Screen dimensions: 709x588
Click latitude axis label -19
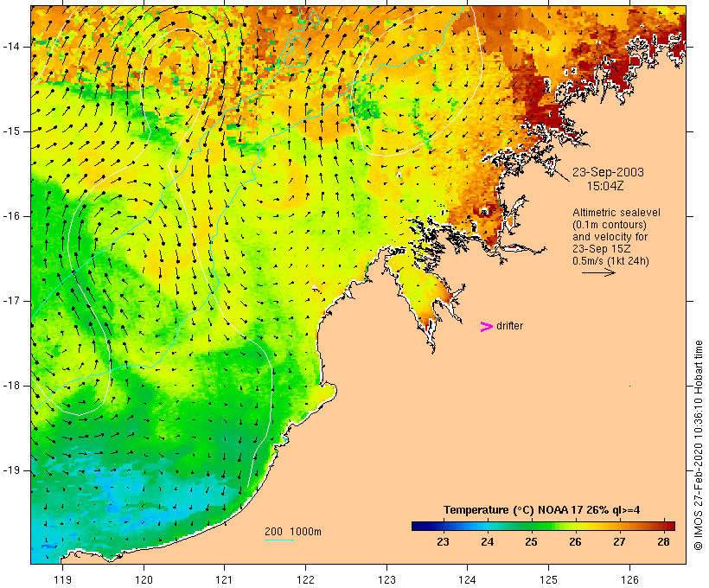tap(11, 470)
